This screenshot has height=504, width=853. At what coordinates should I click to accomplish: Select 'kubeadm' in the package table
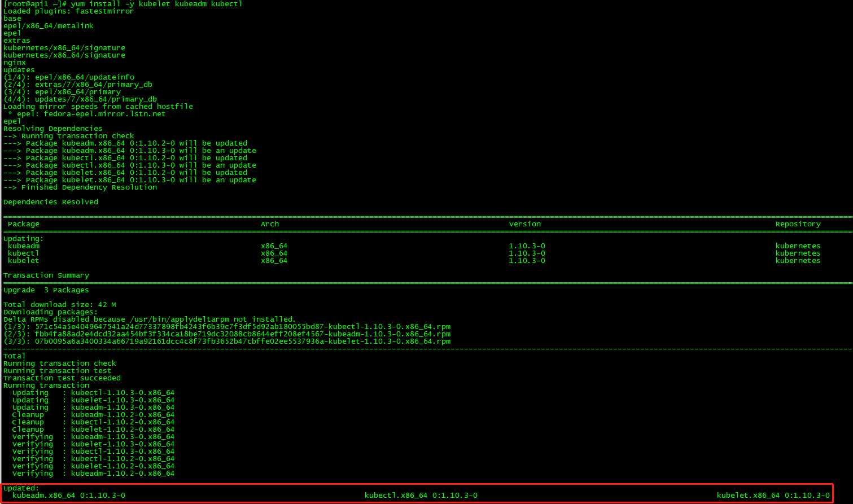coord(24,246)
